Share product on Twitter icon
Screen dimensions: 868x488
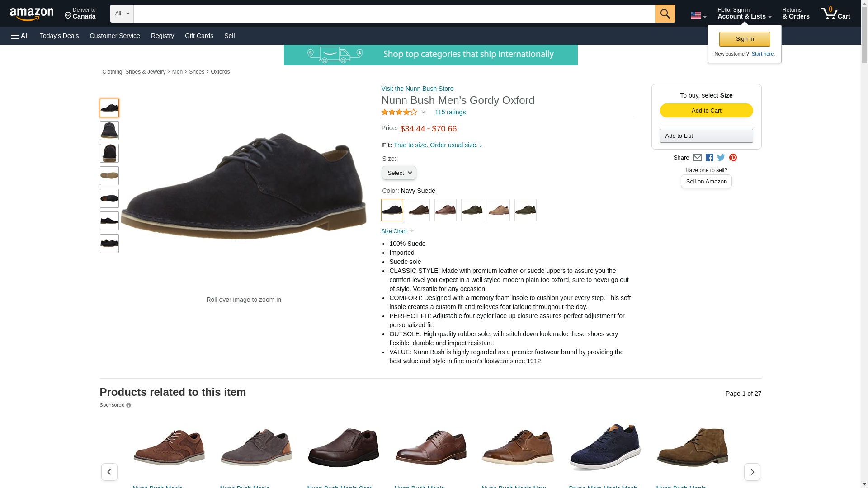[721, 158]
